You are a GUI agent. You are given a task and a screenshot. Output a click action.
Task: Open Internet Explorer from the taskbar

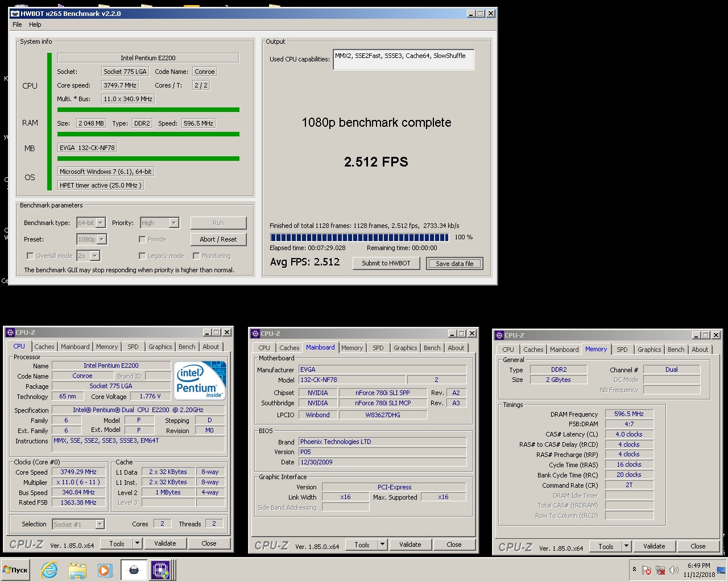tap(49, 569)
